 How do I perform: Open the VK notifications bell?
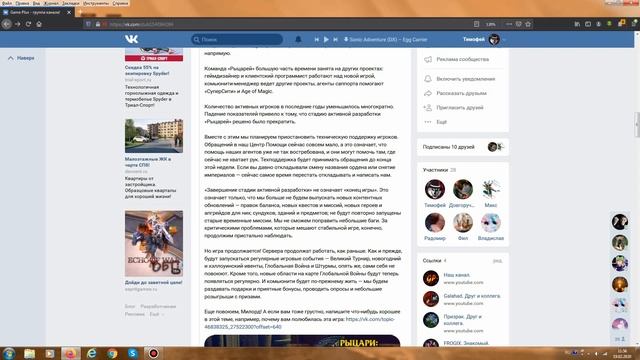tap(298, 39)
